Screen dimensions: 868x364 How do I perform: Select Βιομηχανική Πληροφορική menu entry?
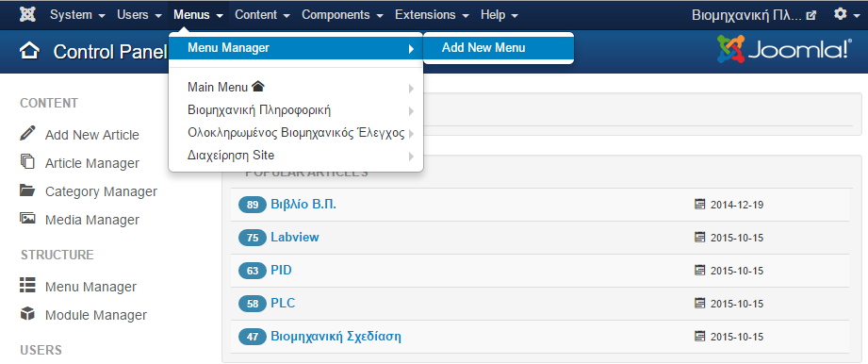tap(296, 110)
